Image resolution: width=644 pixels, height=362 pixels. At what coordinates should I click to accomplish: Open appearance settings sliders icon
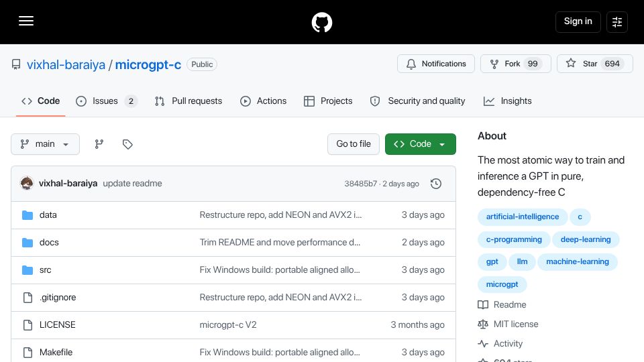click(x=617, y=21)
